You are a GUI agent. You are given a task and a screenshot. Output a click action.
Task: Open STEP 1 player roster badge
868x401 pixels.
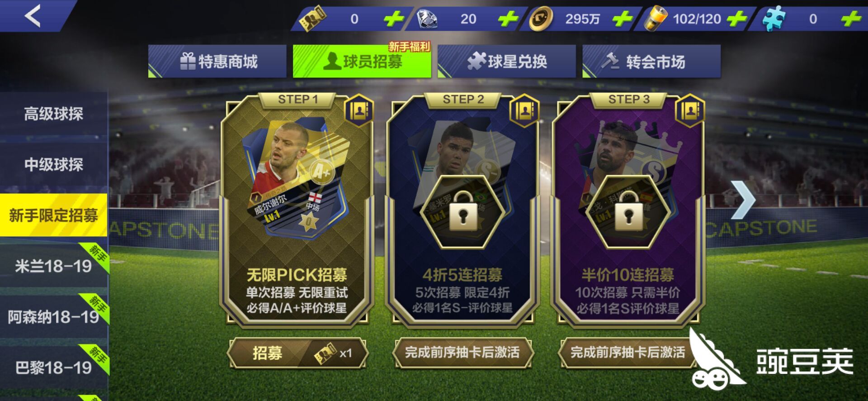359,110
